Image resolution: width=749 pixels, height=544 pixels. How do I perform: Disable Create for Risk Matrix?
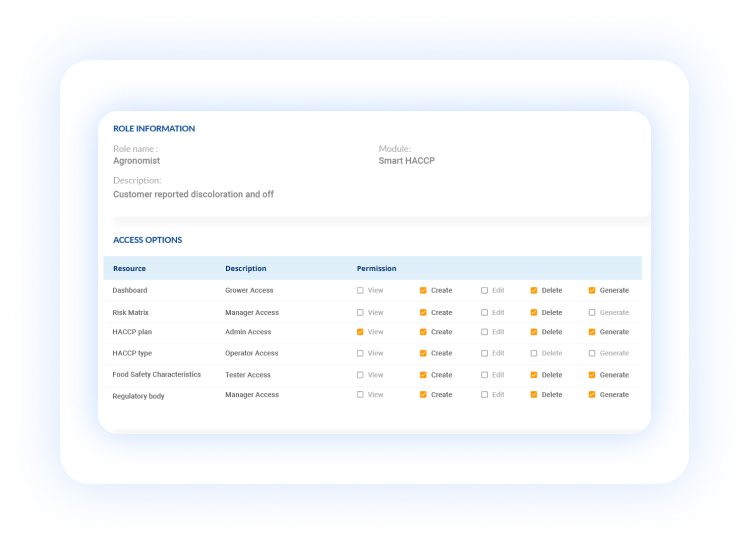(423, 312)
